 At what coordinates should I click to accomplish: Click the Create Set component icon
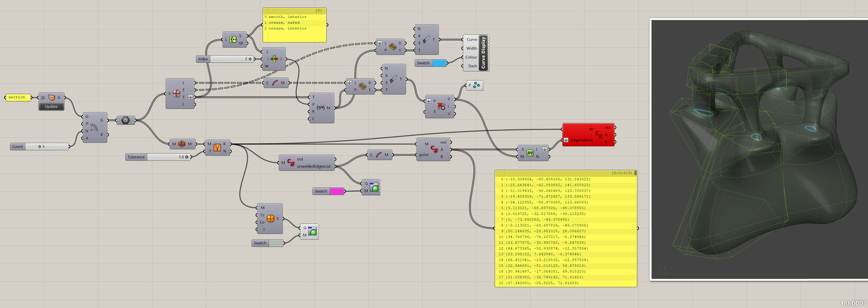pyautogui.click(x=233, y=39)
